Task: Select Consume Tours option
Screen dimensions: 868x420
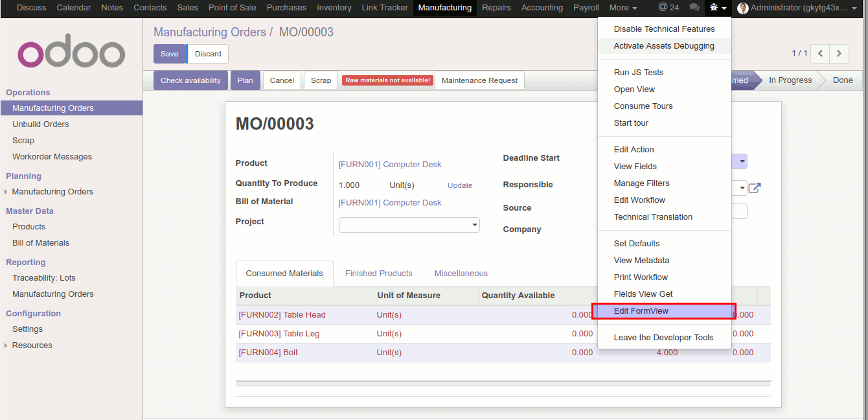Action: tap(665, 106)
